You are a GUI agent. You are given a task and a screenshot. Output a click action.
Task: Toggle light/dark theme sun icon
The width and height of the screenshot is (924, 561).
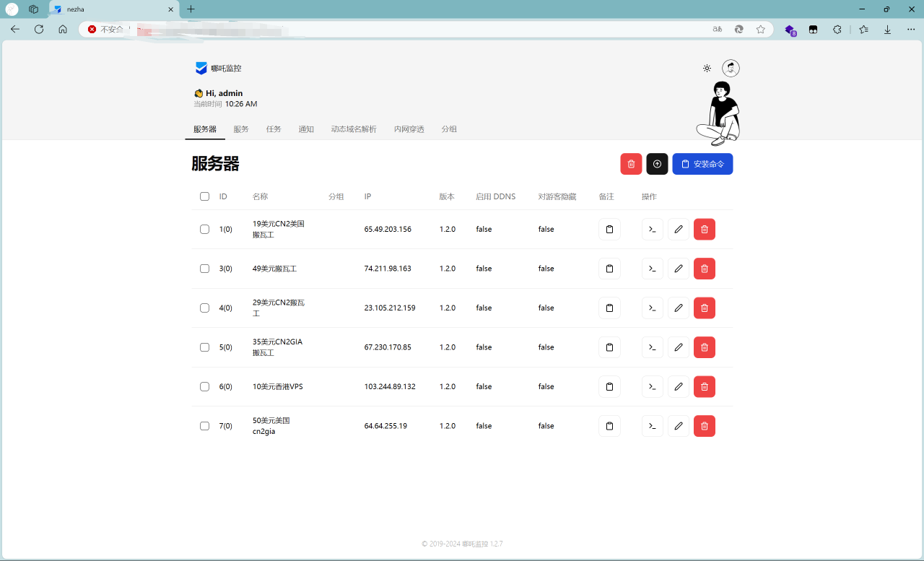coord(707,68)
